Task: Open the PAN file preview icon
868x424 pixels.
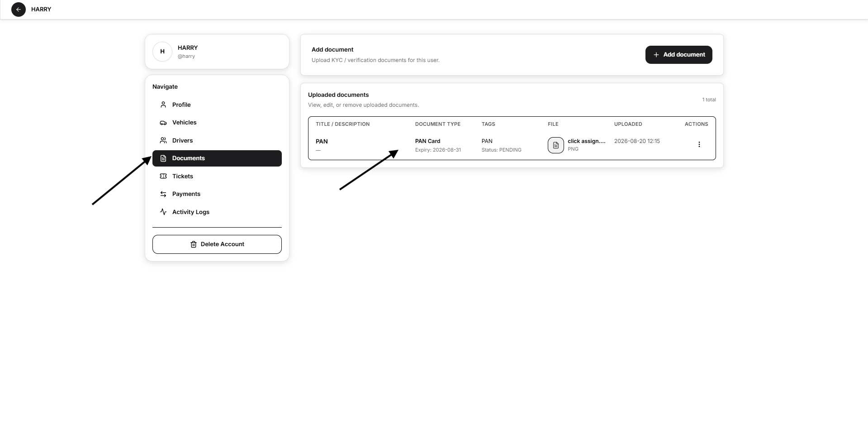Action: tap(556, 145)
